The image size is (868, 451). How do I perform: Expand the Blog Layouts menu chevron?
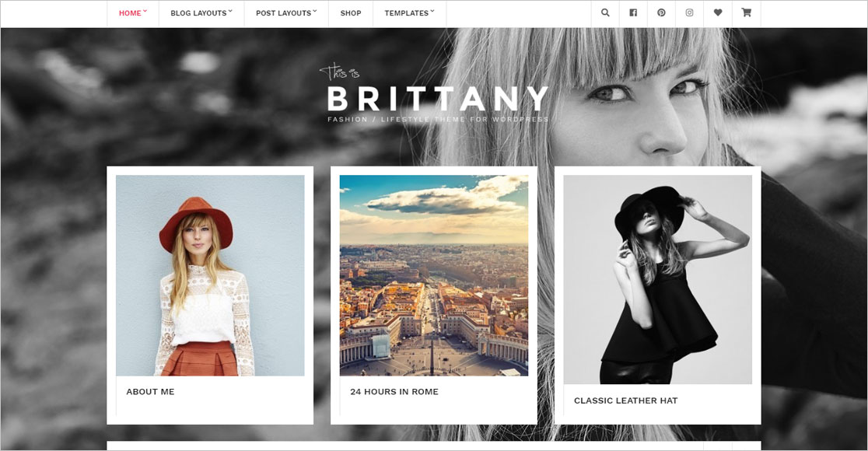coord(230,11)
